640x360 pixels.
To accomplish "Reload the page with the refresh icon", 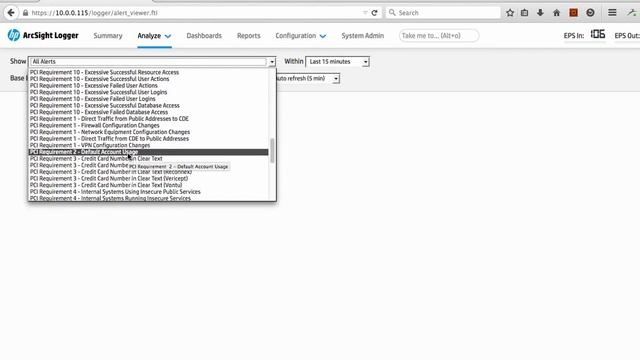I will pos(374,13).
